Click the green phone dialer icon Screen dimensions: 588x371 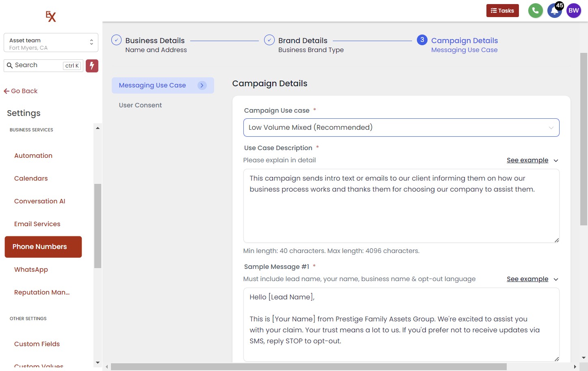(535, 11)
